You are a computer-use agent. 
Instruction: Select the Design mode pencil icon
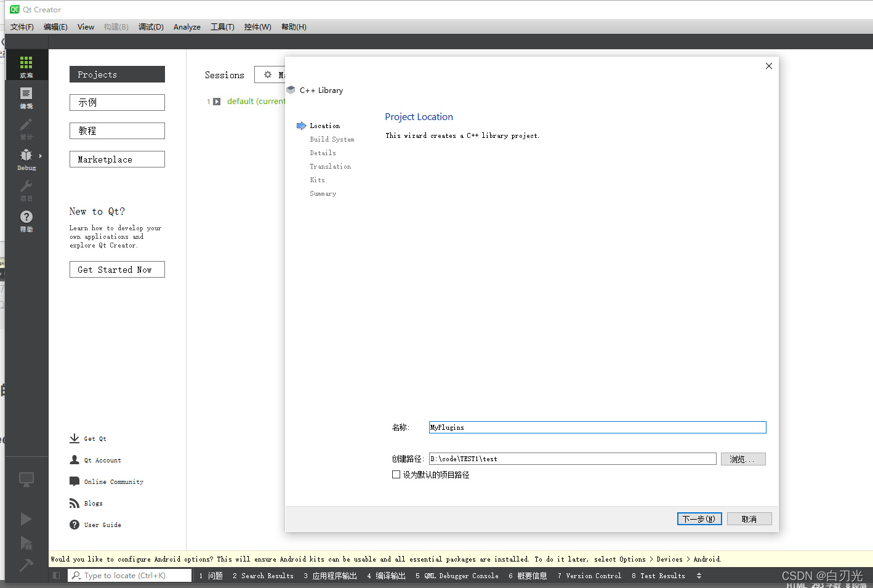(x=26, y=124)
